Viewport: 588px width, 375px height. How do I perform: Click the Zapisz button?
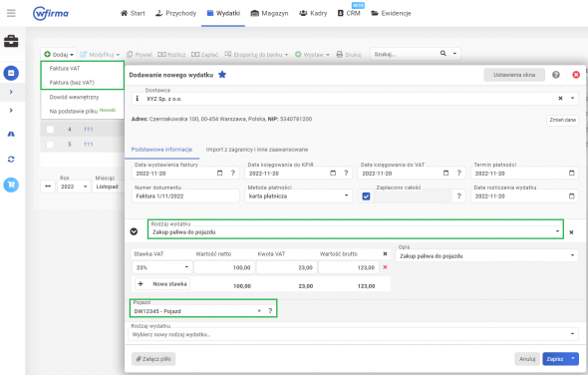click(555, 359)
